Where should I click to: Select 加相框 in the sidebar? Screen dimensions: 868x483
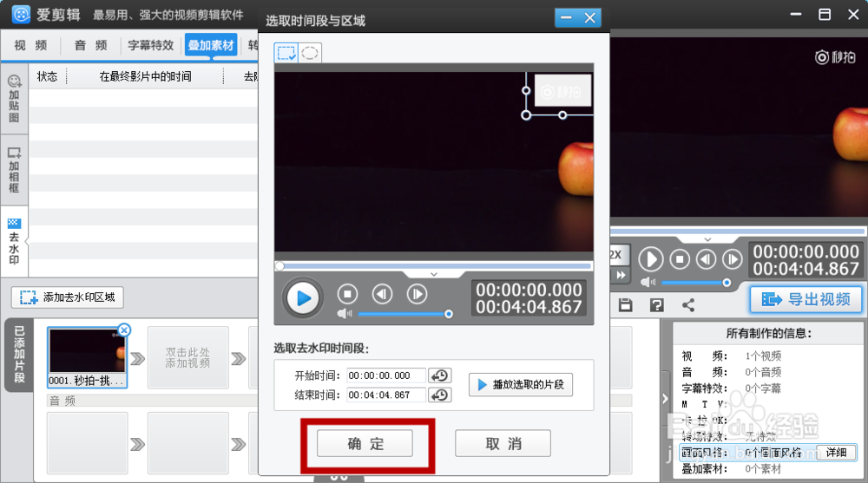point(14,170)
